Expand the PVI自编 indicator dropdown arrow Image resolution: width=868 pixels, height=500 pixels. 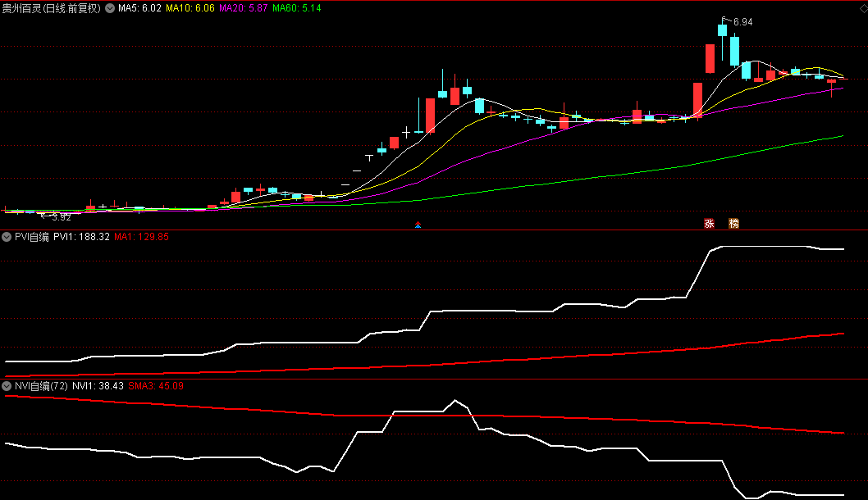pos(7,237)
